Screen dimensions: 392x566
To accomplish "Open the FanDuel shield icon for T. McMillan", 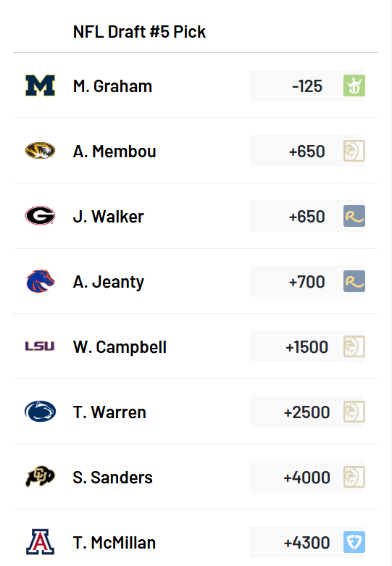I will (354, 542).
